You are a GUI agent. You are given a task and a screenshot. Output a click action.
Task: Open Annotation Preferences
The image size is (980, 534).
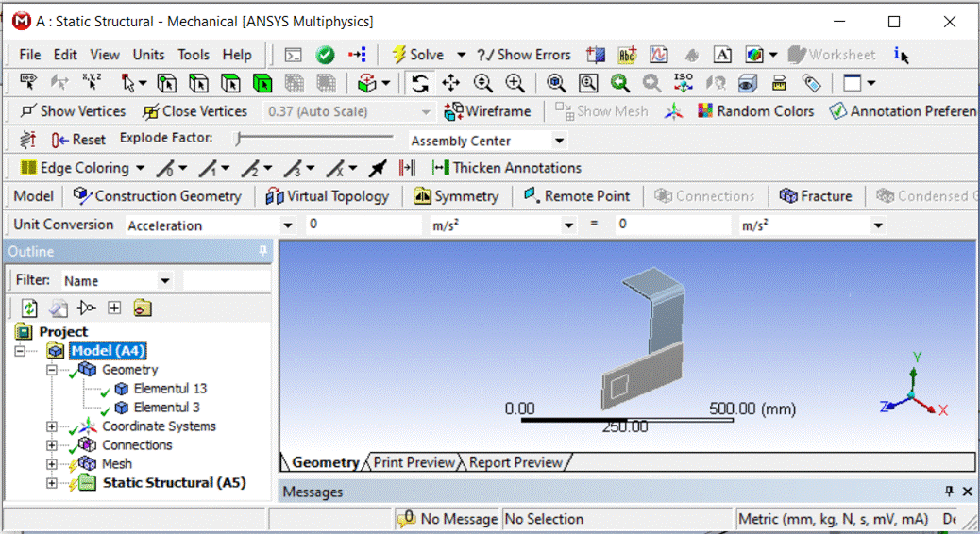point(904,111)
